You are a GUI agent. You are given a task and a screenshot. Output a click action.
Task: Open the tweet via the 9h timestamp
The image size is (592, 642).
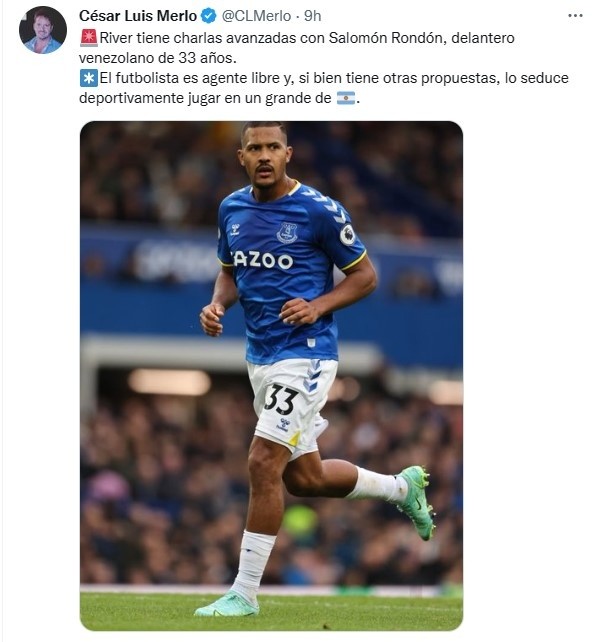[x=312, y=16]
